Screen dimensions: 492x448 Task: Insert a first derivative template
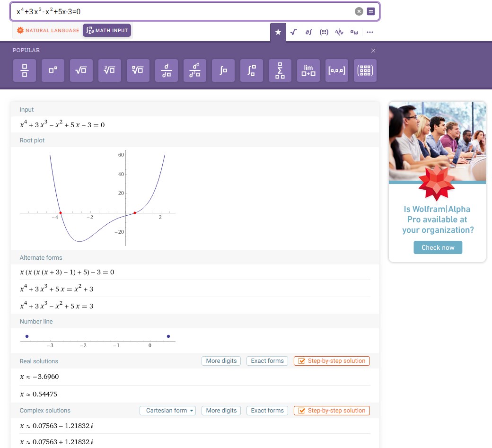[x=167, y=70]
